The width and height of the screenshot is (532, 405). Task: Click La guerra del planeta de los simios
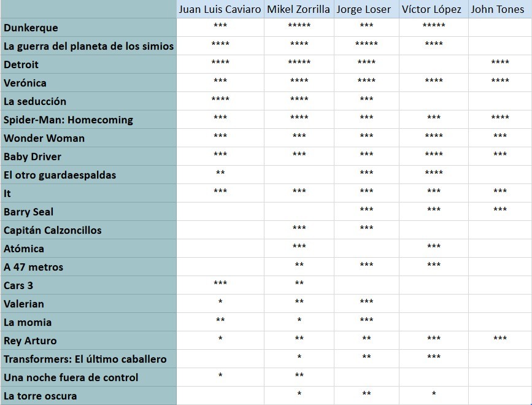88,46
